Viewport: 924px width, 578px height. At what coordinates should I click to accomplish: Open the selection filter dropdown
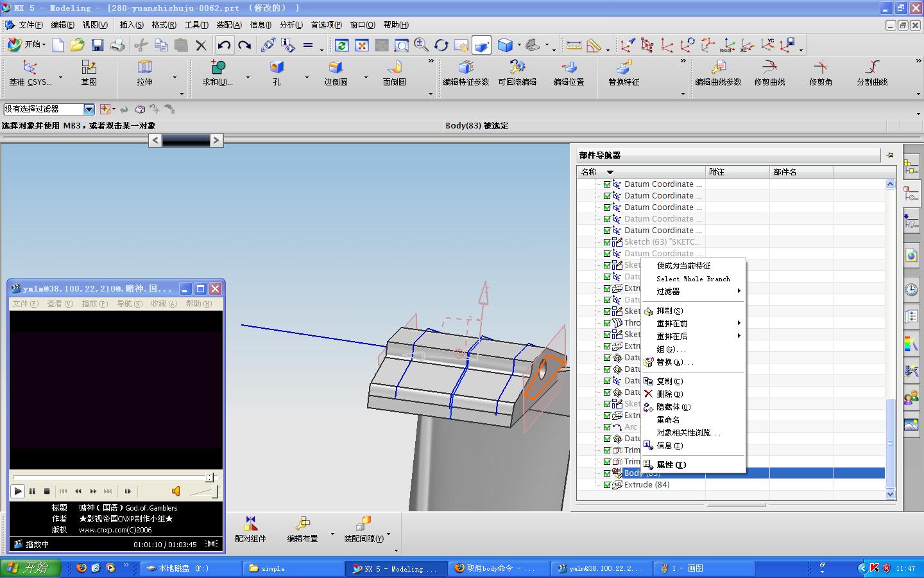[x=89, y=109]
